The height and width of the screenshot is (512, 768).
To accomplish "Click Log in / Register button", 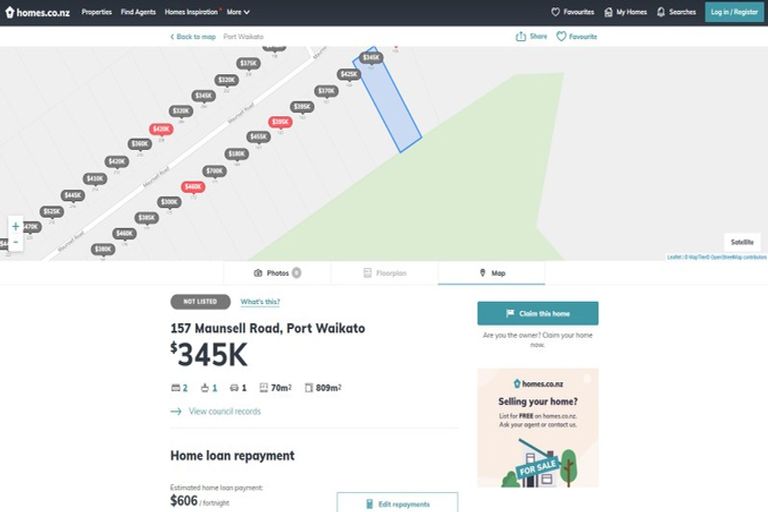I will [733, 12].
